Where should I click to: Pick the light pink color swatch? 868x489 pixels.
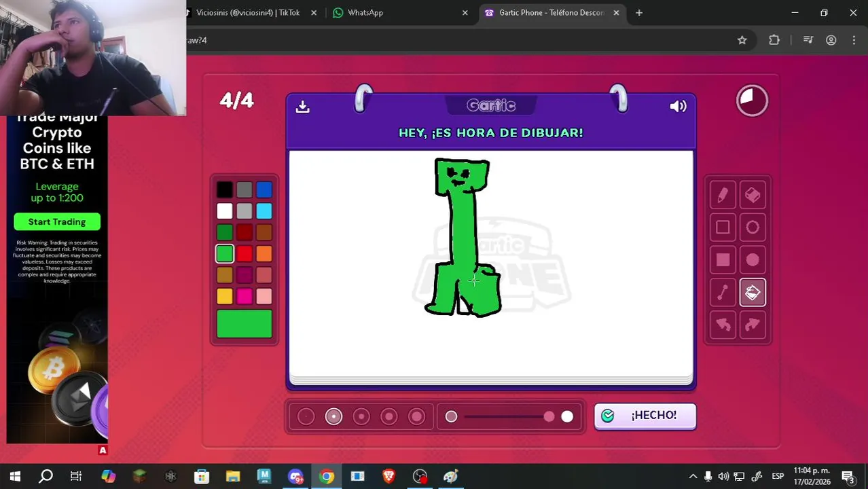[264, 295]
